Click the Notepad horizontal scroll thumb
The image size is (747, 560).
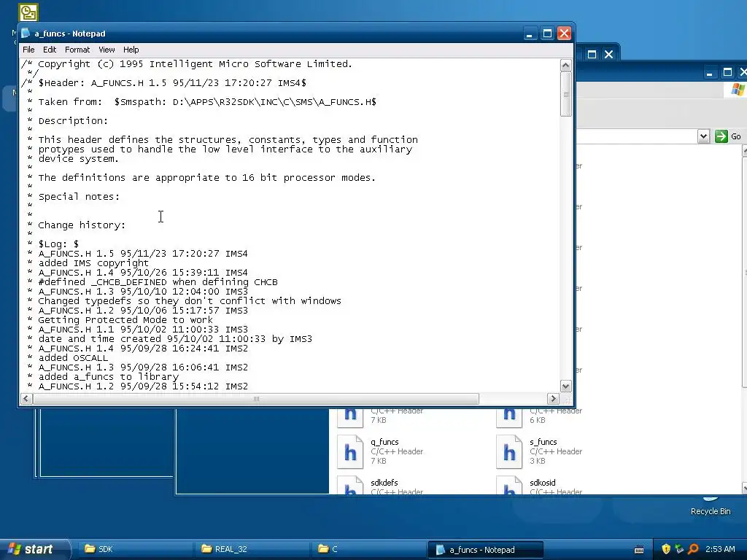[256, 399]
